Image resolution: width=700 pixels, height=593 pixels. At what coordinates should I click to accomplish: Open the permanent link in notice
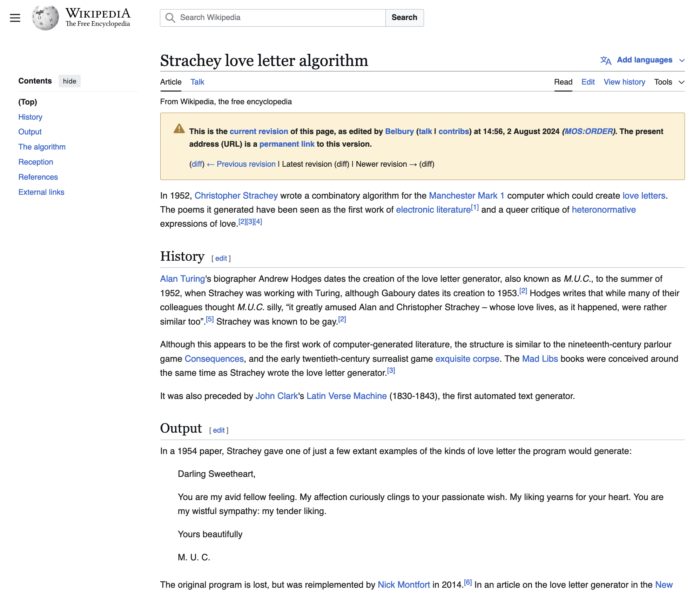tap(287, 144)
